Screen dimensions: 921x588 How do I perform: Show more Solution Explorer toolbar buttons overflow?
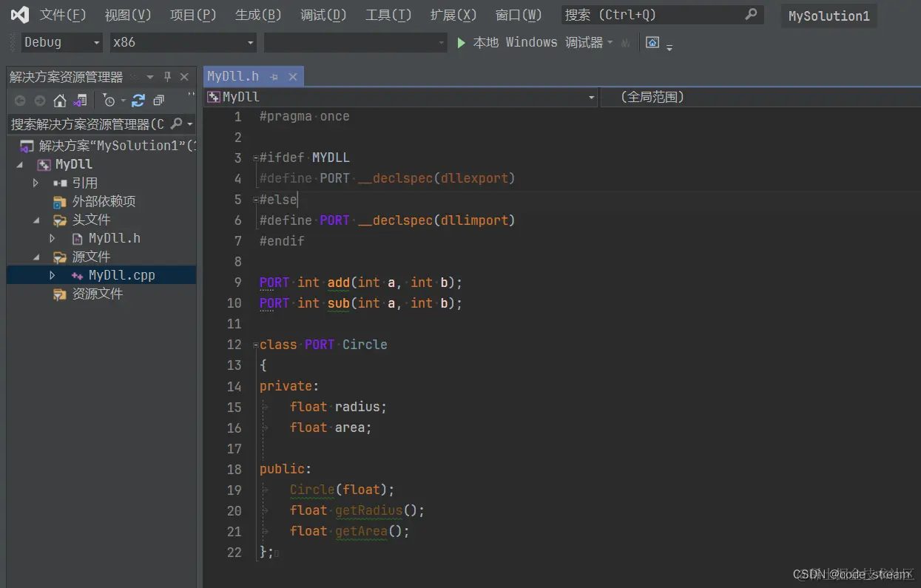coord(192,95)
